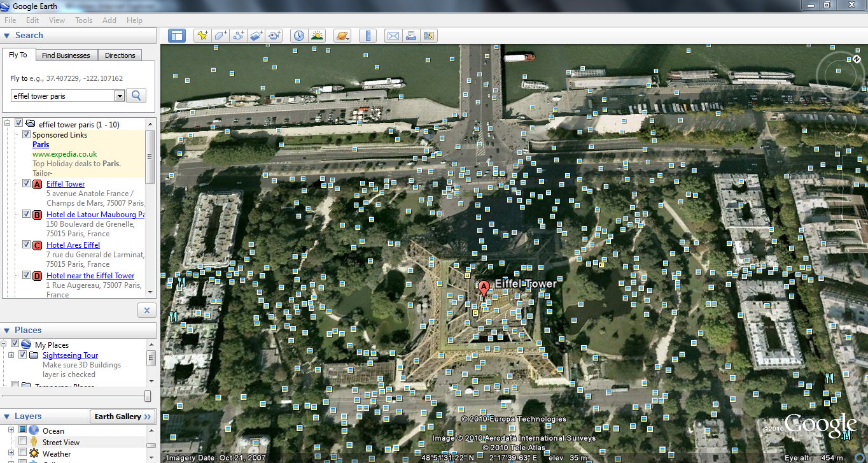
Task: Switch to the Find Businesses tab
Action: click(66, 55)
